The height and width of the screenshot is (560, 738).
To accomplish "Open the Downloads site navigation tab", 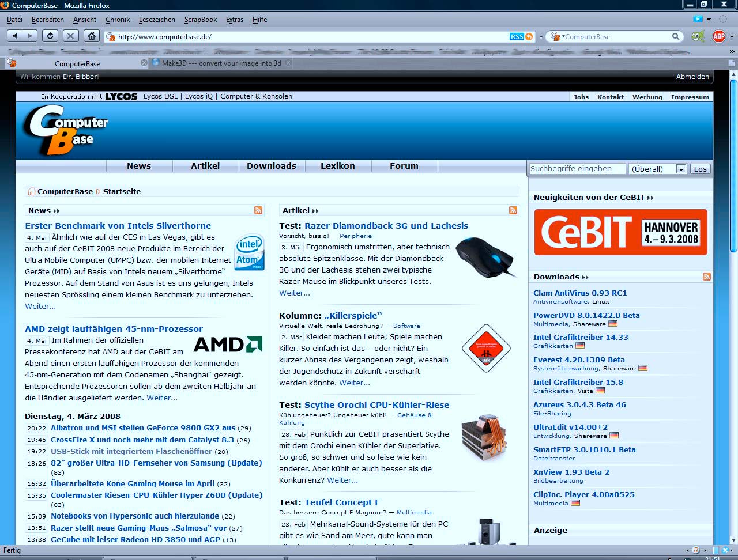I will point(272,166).
